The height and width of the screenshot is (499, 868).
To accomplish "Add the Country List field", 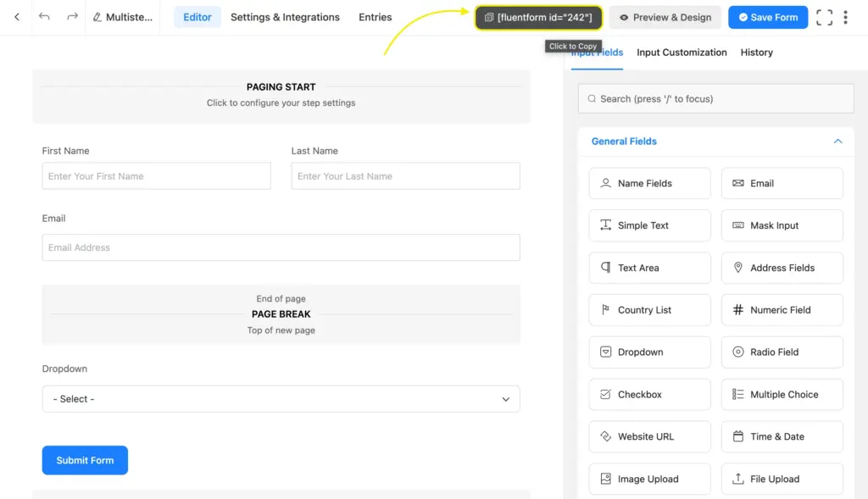I will 649,310.
